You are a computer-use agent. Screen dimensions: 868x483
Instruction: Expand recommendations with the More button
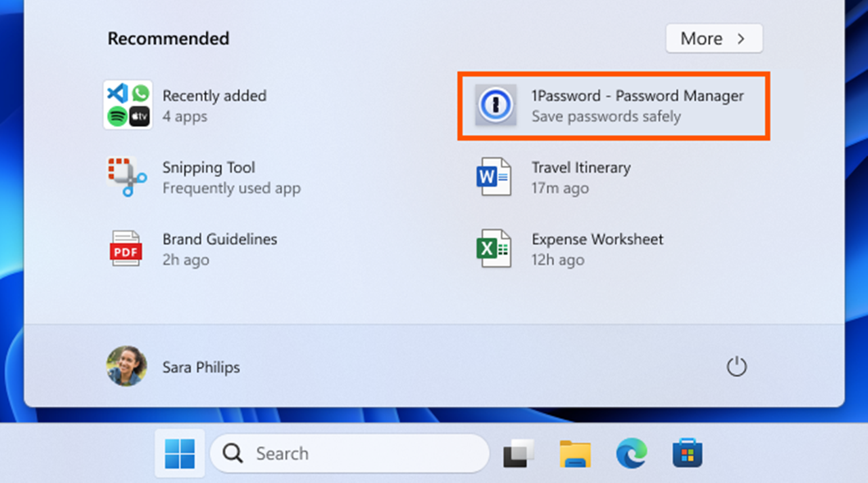[x=713, y=39]
